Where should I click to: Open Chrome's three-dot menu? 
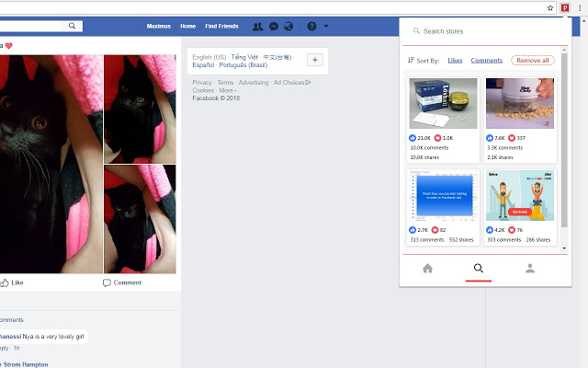pos(580,8)
